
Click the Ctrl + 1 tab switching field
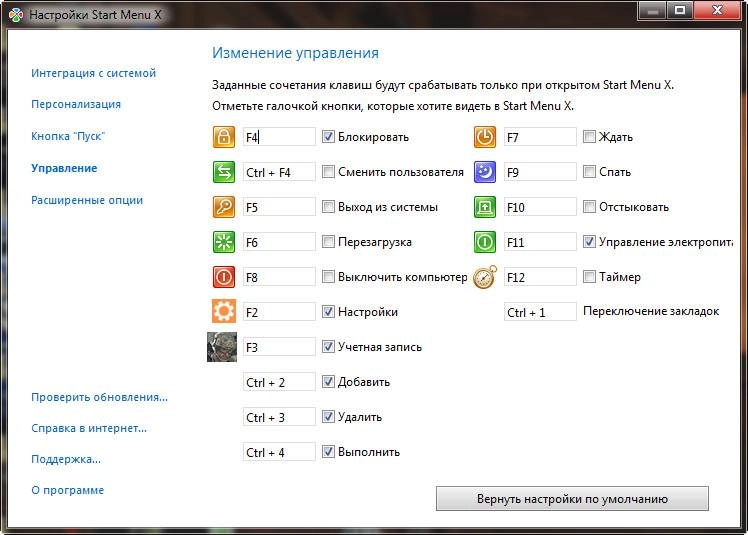click(x=540, y=312)
